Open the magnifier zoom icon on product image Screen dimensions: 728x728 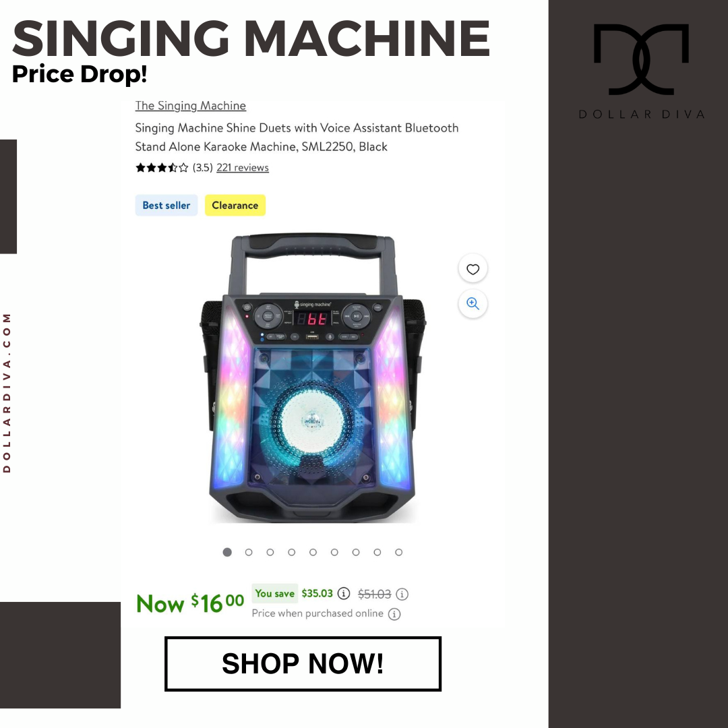473,303
